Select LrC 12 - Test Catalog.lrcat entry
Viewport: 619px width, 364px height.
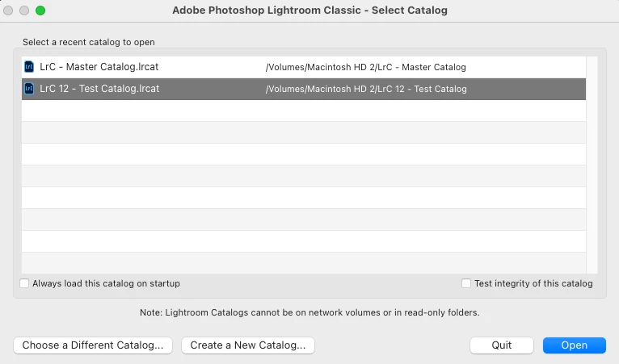(x=99, y=89)
